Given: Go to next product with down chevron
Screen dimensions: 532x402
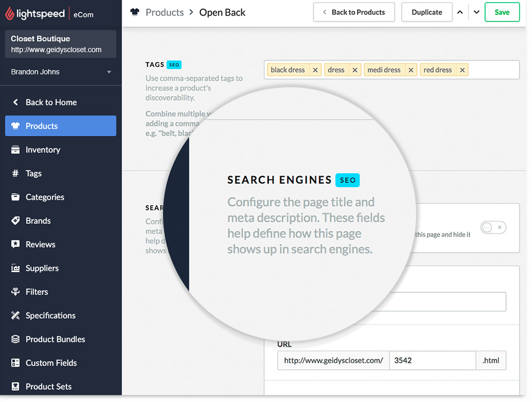Looking at the screenshot, I should click(x=476, y=12).
